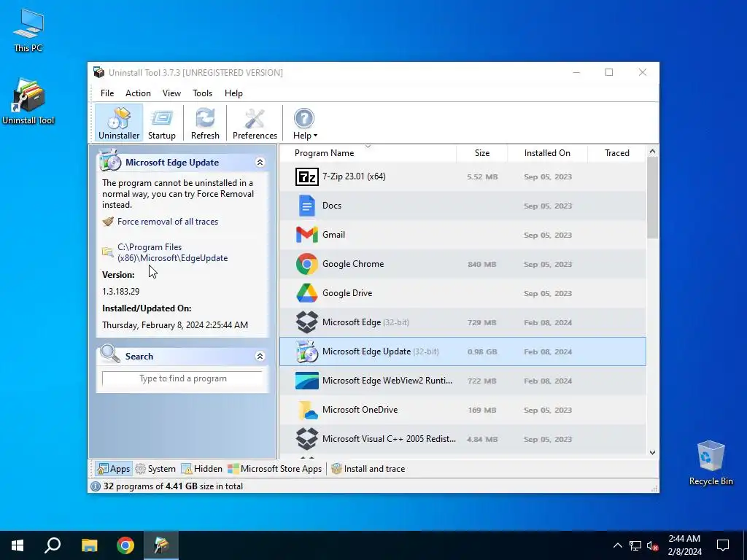The width and height of the screenshot is (747, 560).
Task: Sort by the Traced column header
Action: click(617, 153)
